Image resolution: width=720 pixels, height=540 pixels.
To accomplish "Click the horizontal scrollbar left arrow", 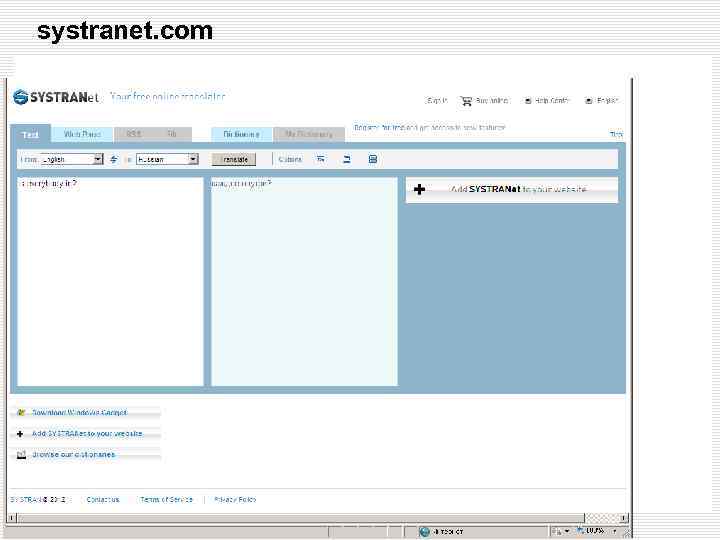I will click(x=12, y=518).
